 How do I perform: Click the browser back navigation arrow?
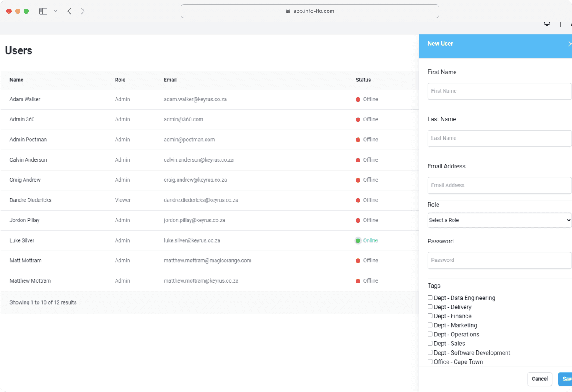[69, 11]
